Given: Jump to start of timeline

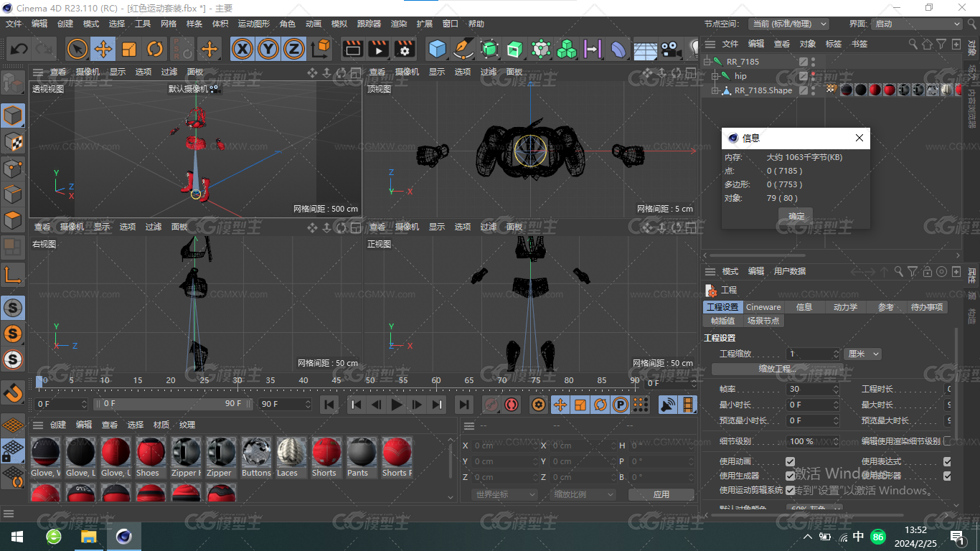Looking at the screenshot, I should [x=329, y=405].
